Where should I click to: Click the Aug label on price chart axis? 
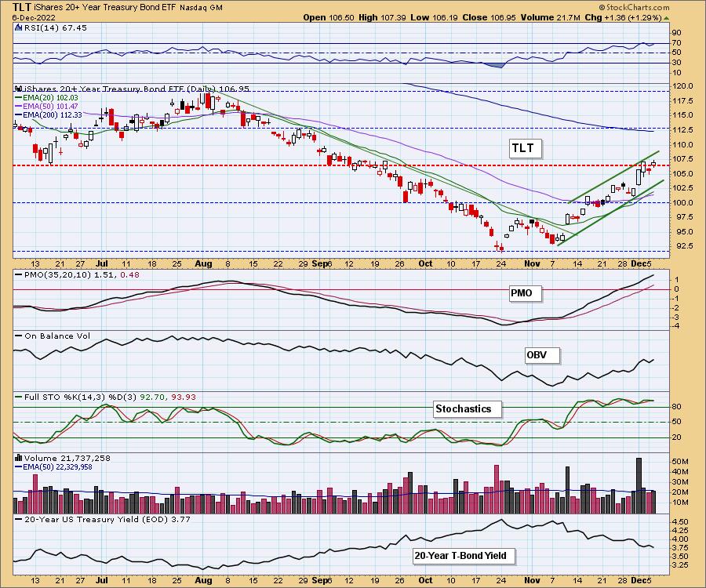click(x=203, y=264)
